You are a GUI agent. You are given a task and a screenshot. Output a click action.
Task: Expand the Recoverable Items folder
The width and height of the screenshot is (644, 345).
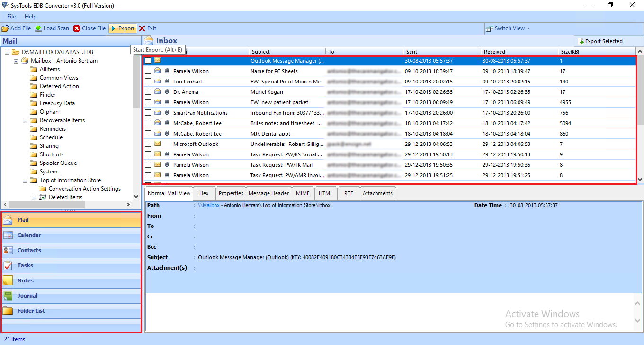click(25, 120)
